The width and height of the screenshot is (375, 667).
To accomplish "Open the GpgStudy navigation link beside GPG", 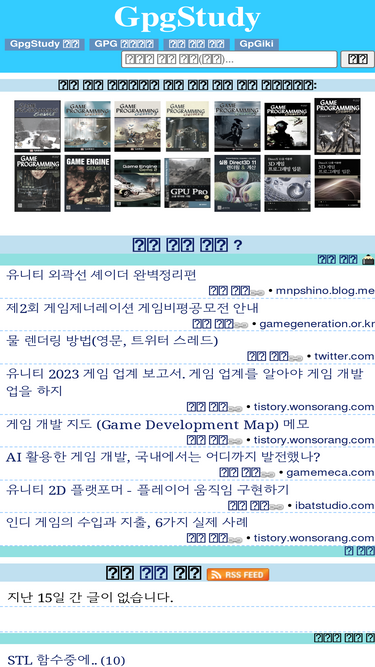I will pos(45,44).
